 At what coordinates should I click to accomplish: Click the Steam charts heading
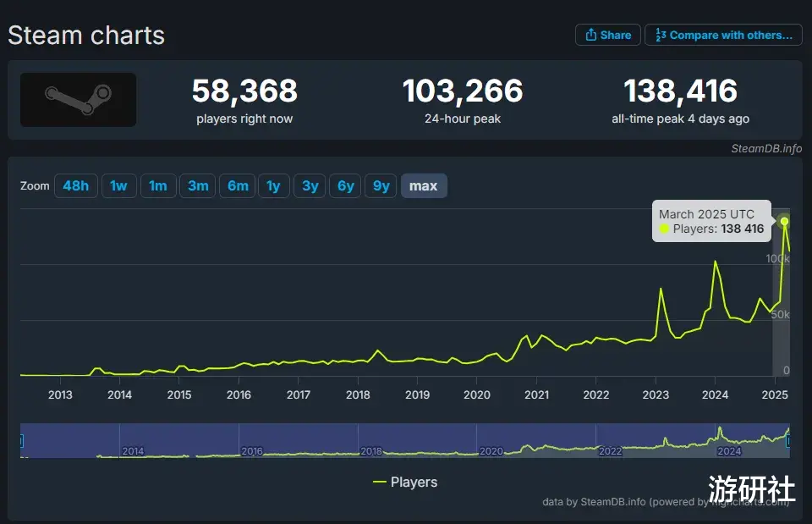click(86, 36)
